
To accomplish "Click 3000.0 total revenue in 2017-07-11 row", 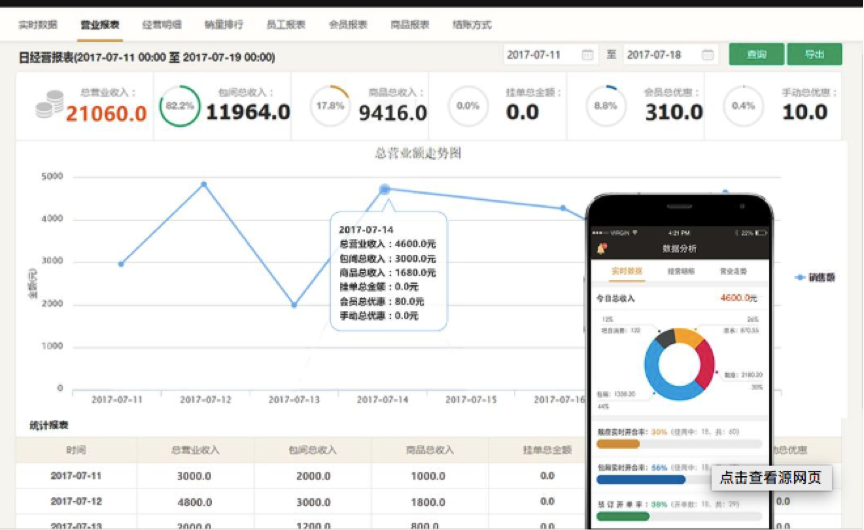I will 194,476.
